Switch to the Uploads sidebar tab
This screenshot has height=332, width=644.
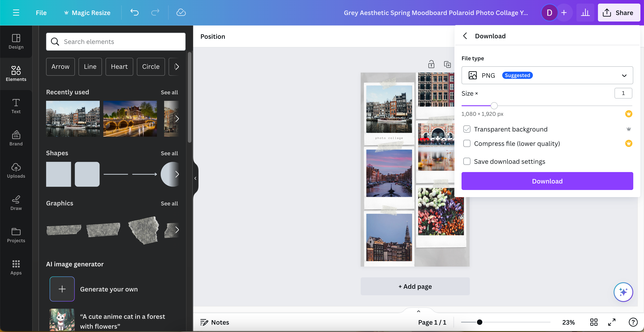pos(16,171)
